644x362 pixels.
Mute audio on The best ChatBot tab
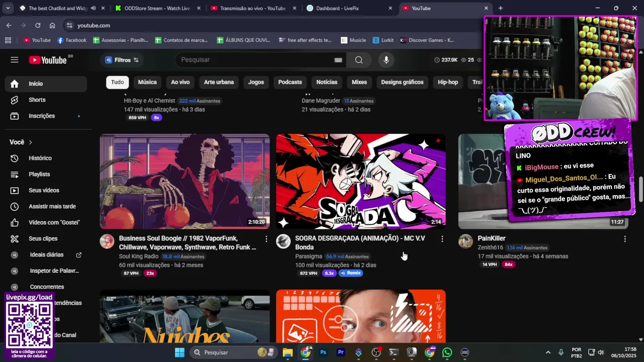(94, 8)
